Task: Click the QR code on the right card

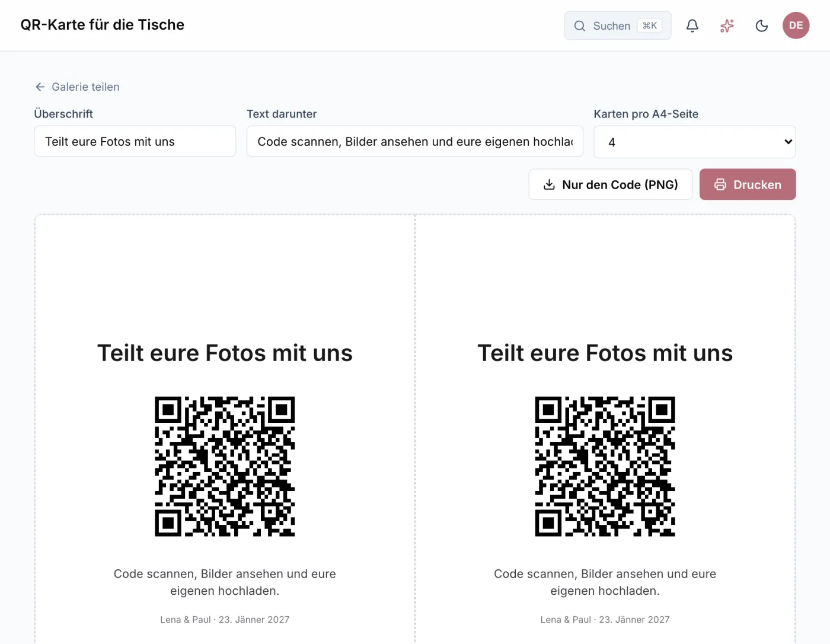Action: (605, 467)
